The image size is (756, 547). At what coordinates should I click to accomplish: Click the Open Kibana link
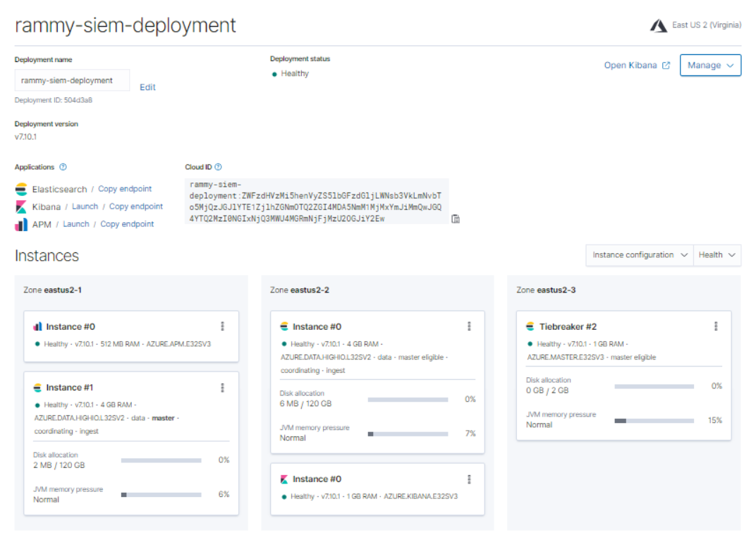[637, 66]
